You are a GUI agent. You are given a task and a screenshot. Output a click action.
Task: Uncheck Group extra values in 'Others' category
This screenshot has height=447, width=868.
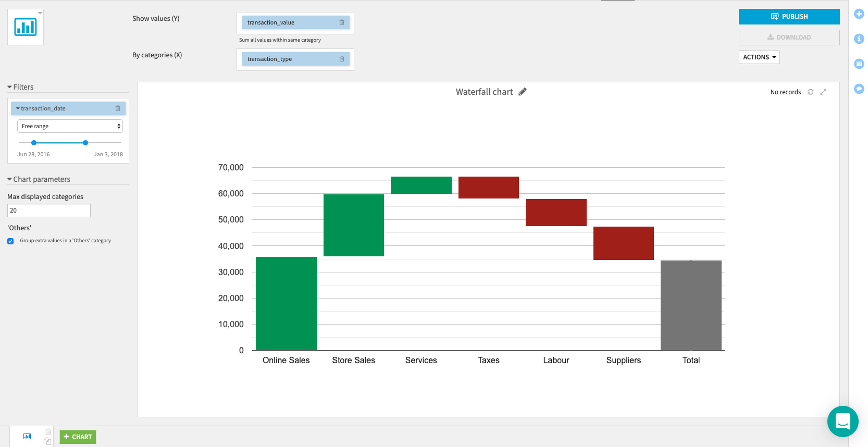click(10, 241)
